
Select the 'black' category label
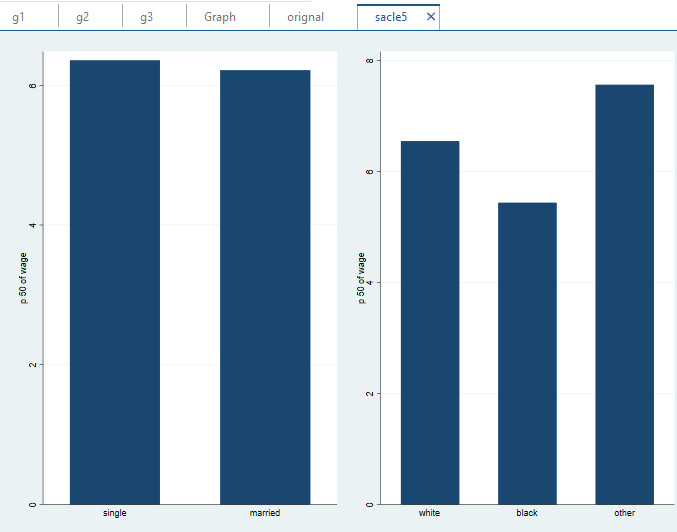click(x=527, y=513)
